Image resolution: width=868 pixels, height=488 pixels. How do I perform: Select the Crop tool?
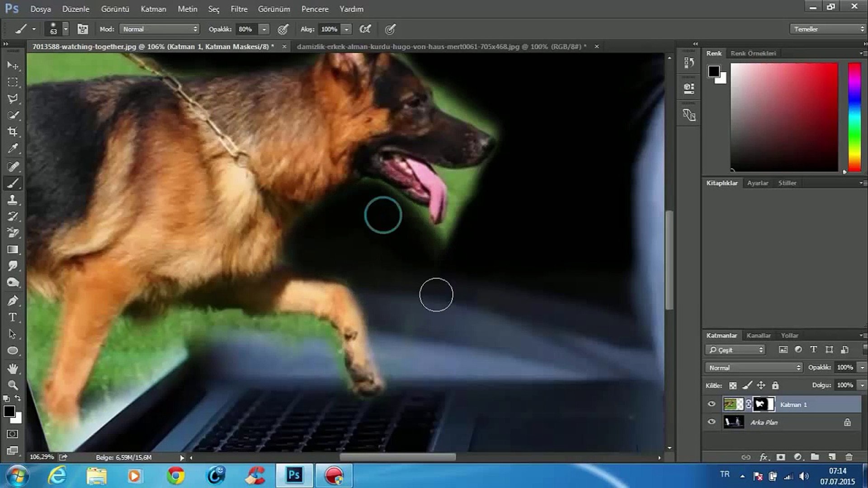(x=13, y=131)
